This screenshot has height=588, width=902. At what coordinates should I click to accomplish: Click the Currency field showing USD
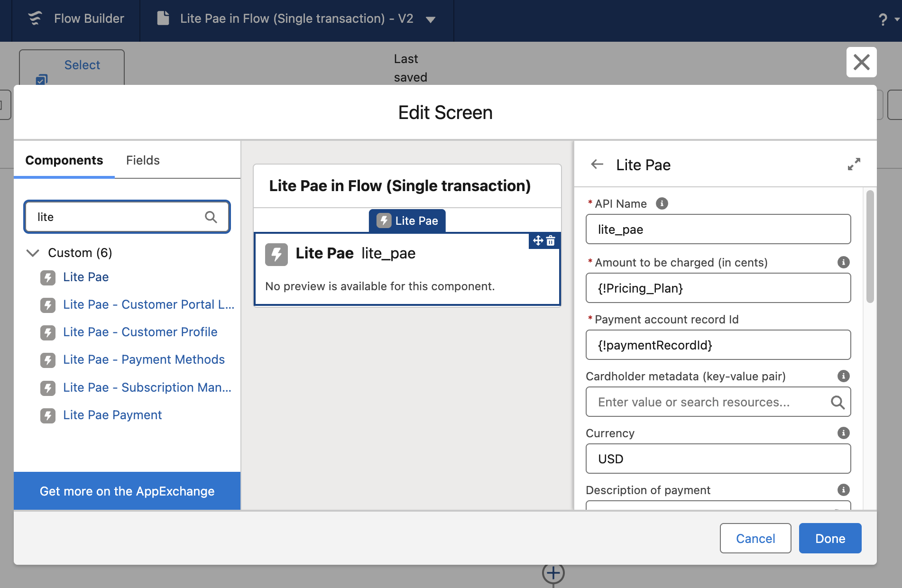tap(718, 459)
